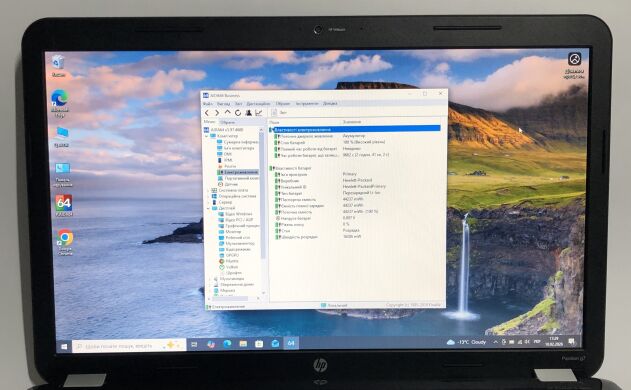Open the AIDA64 desktop shortcut with 64 icon
631x390 pixels.
(x=64, y=206)
